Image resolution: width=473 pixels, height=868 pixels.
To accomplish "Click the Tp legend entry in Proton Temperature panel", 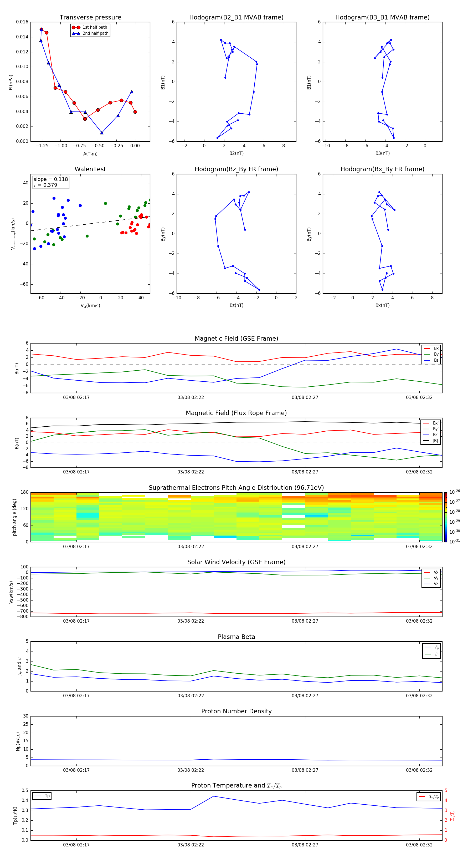I will click(x=42, y=796).
